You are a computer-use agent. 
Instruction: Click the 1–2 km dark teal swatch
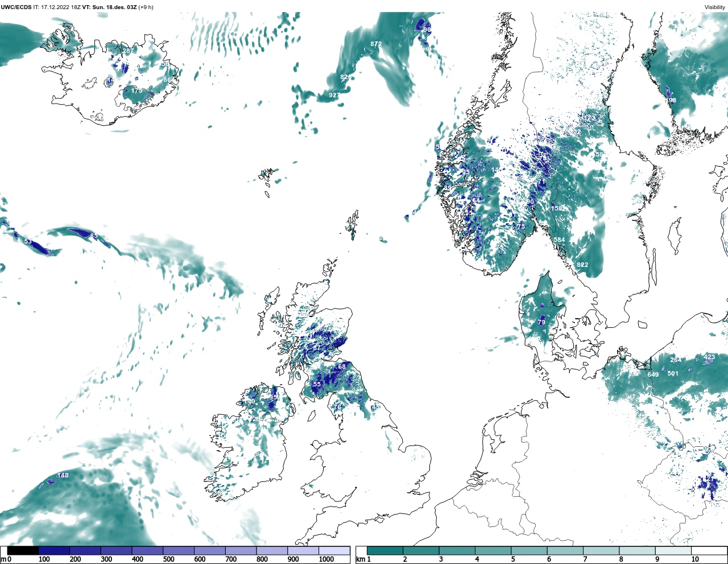coord(385,550)
